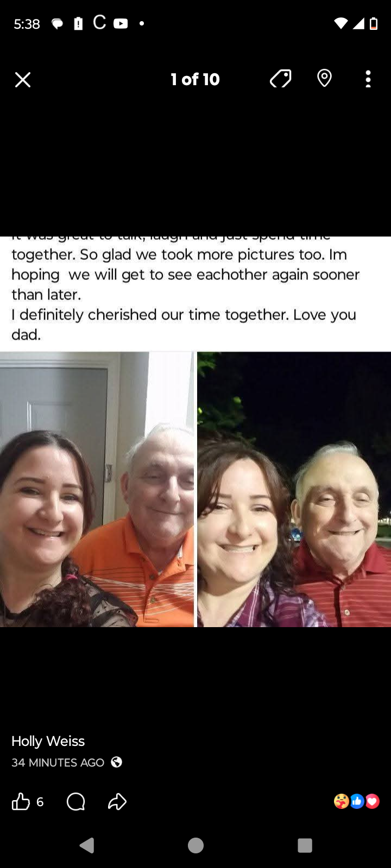The height and width of the screenshot is (868, 391).
Task: Tap the left selfie with orange shirt
Action: (97, 489)
